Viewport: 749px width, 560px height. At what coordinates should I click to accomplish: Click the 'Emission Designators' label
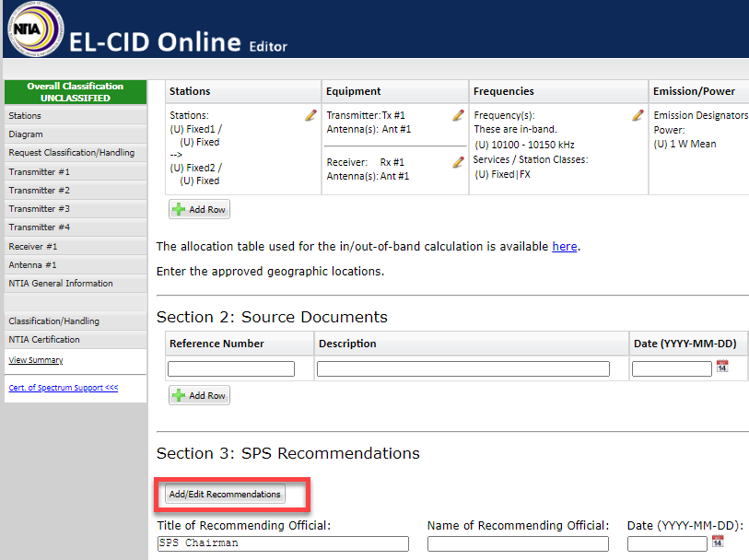(701, 115)
